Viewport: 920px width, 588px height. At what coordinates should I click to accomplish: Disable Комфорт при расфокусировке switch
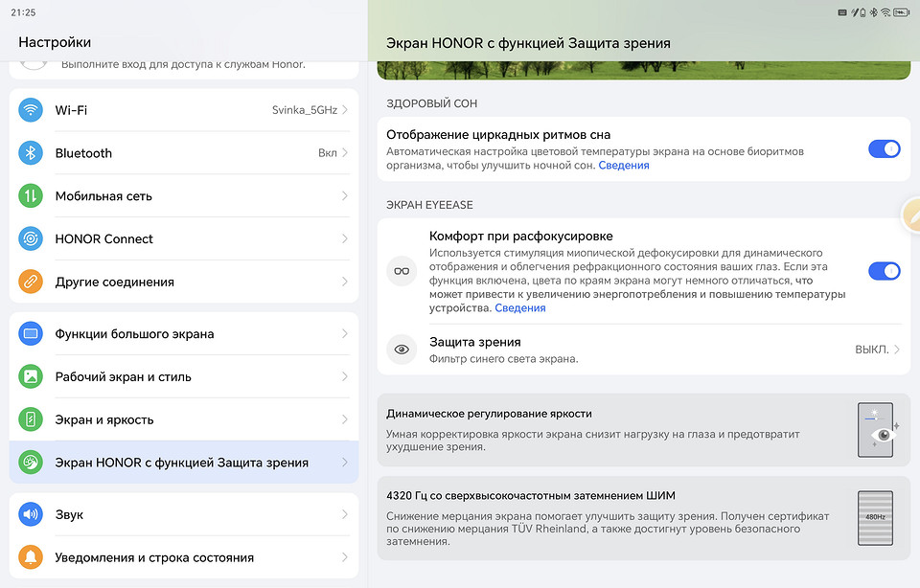884,270
